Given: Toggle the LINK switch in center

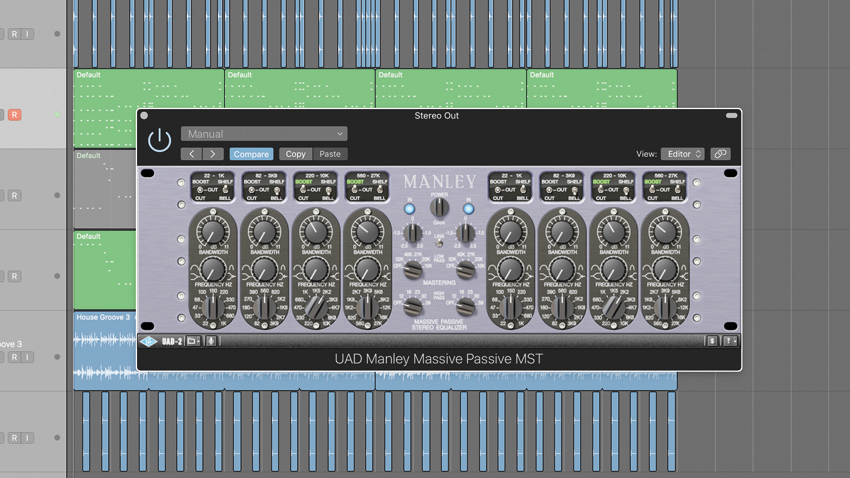Looking at the screenshot, I should (439, 243).
